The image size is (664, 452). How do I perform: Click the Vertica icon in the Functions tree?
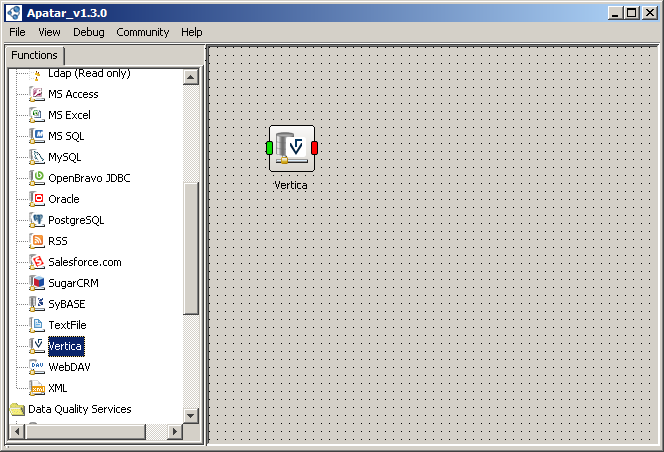pyautogui.click(x=37, y=346)
